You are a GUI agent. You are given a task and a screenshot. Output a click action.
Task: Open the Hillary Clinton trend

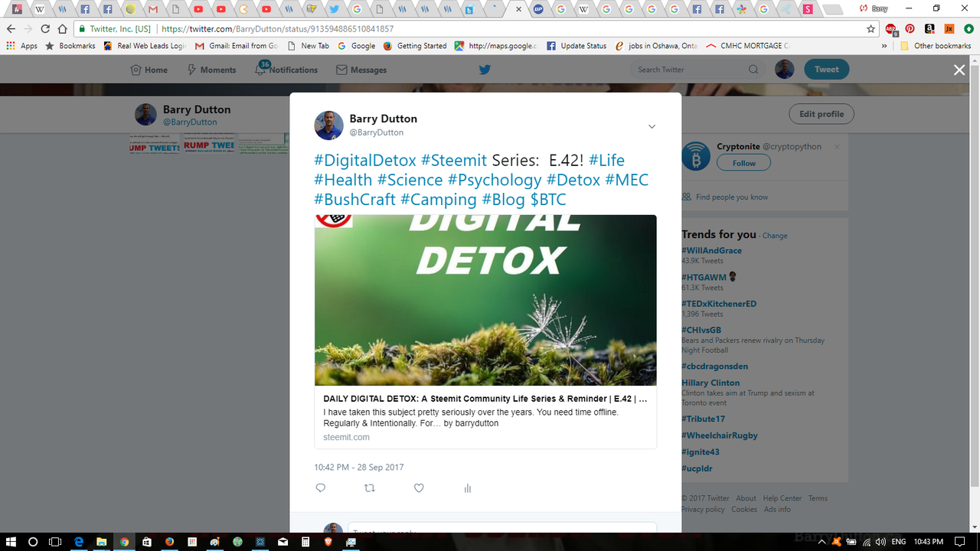710,383
